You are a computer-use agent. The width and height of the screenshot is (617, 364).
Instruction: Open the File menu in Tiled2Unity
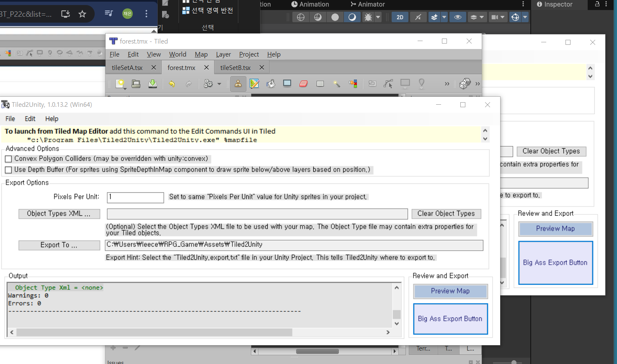coord(10,119)
